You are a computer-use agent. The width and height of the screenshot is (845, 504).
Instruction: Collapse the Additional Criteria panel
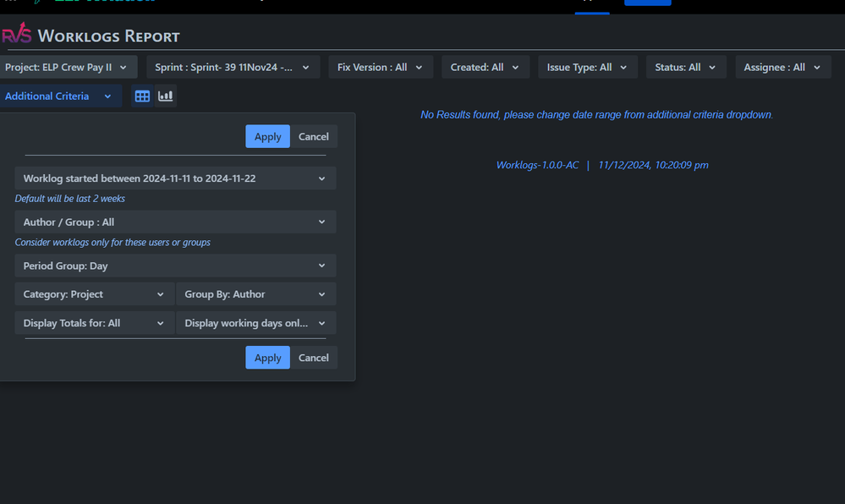(x=59, y=96)
